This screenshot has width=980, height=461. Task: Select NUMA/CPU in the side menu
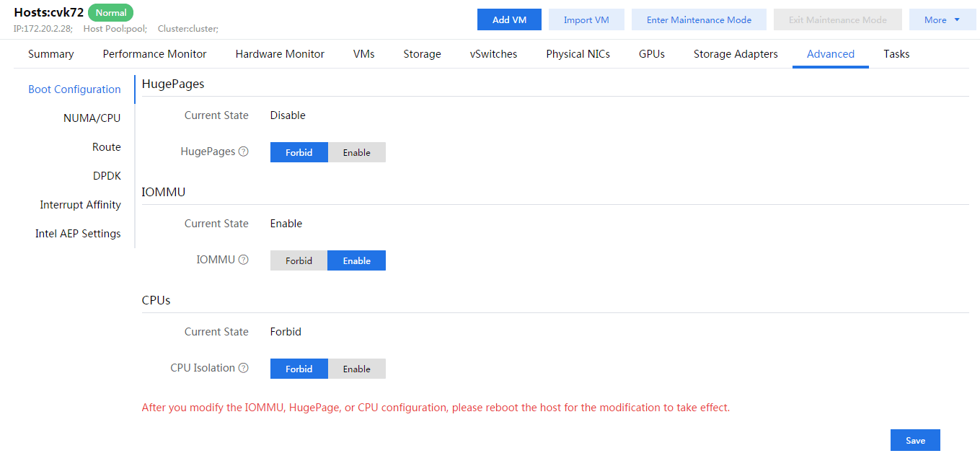coord(92,118)
